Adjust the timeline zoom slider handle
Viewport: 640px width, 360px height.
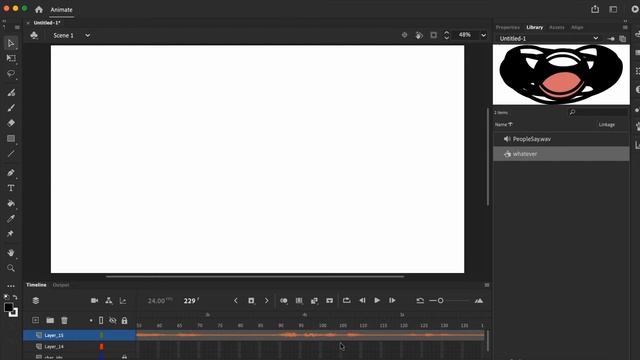440,301
